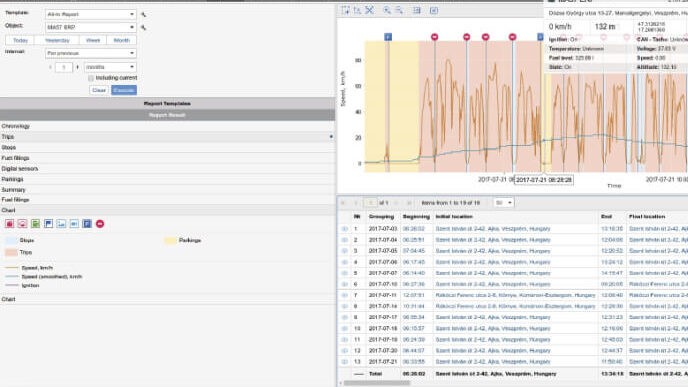Click the zoom-in magnifier in chart toolbar

pos(387,10)
